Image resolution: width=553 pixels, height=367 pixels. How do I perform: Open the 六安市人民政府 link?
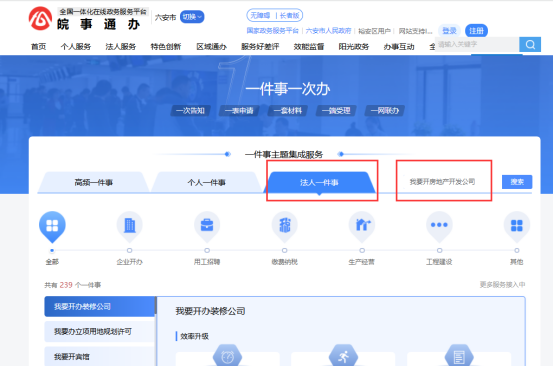pyautogui.click(x=328, y=31)
